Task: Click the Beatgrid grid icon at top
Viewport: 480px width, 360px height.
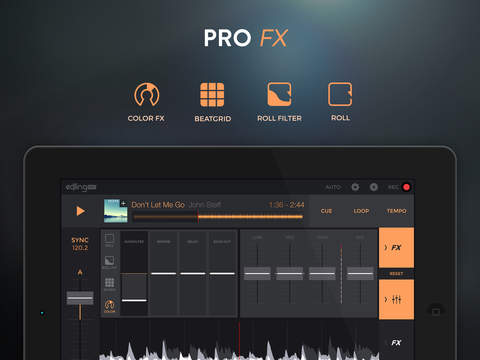Action: [212, 95]
